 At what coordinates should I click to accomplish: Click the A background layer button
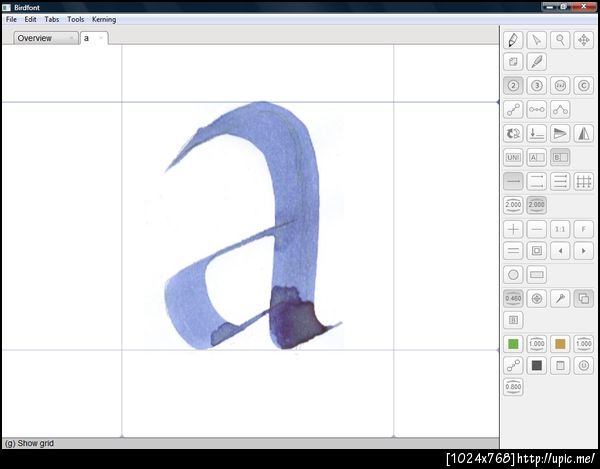536,157
